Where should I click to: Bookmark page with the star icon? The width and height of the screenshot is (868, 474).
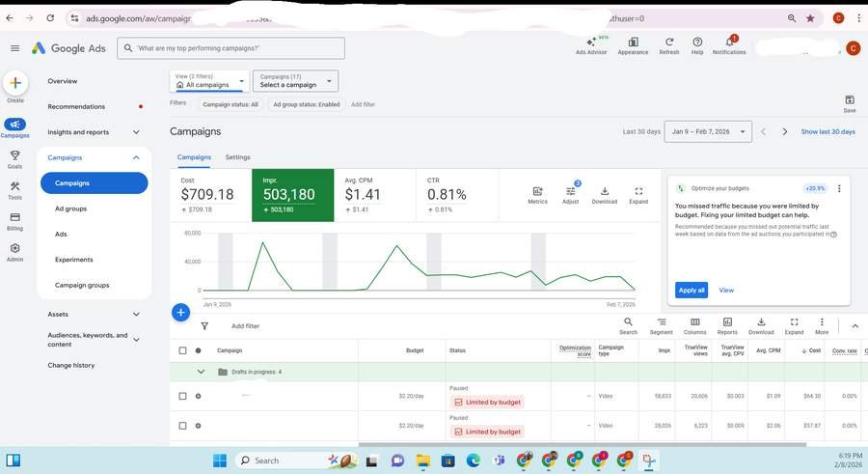[x=810, y=18]
